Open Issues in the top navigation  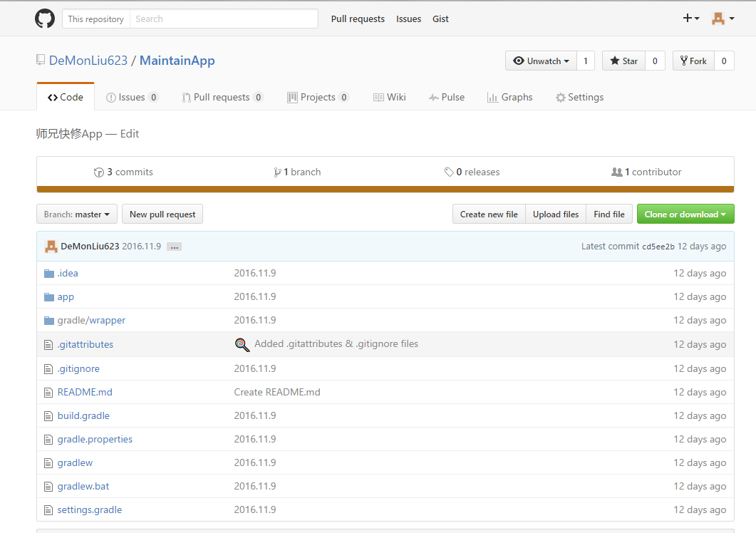pos(408,19)
